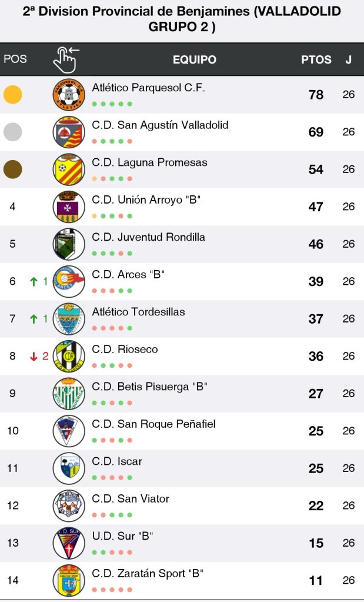Tap the C.D. Juventud Rondilla badge
Image resolution: width=364 pixels, height=602 pixels.
(x=69, y=244)
